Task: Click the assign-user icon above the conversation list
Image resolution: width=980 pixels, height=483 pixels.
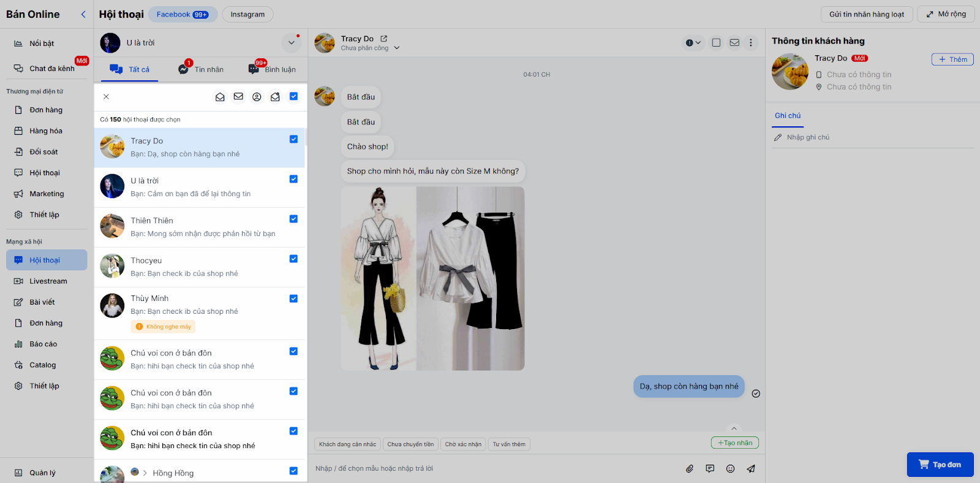Action: (x=257, y=97)
